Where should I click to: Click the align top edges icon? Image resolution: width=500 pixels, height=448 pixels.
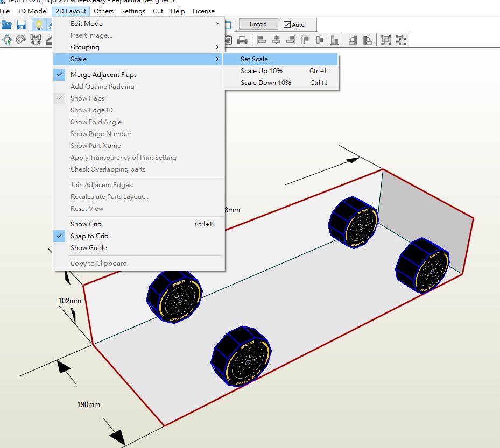305,40
